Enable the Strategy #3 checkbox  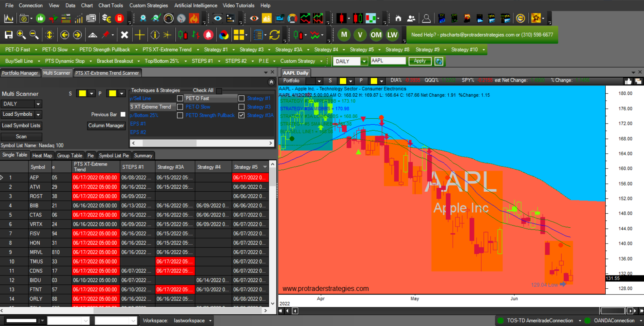pos(241,107)
